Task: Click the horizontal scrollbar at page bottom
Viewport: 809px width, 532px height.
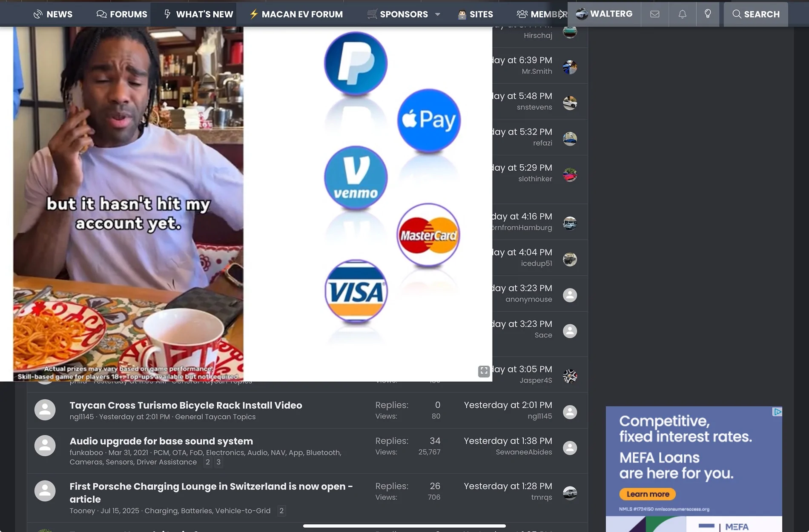Action: pyautogui.click(x=404, y=526)
